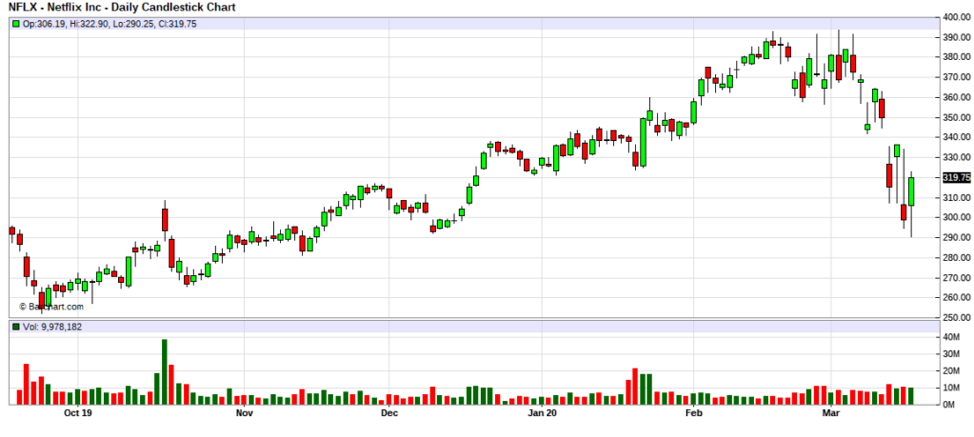Click the Feb date axis label

coord(694,413)
